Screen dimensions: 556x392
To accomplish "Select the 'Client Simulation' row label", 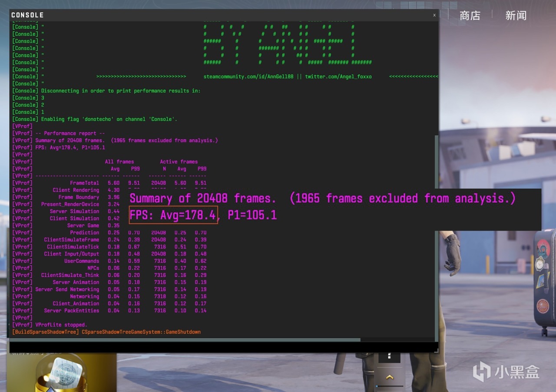I will click(74, 219).
